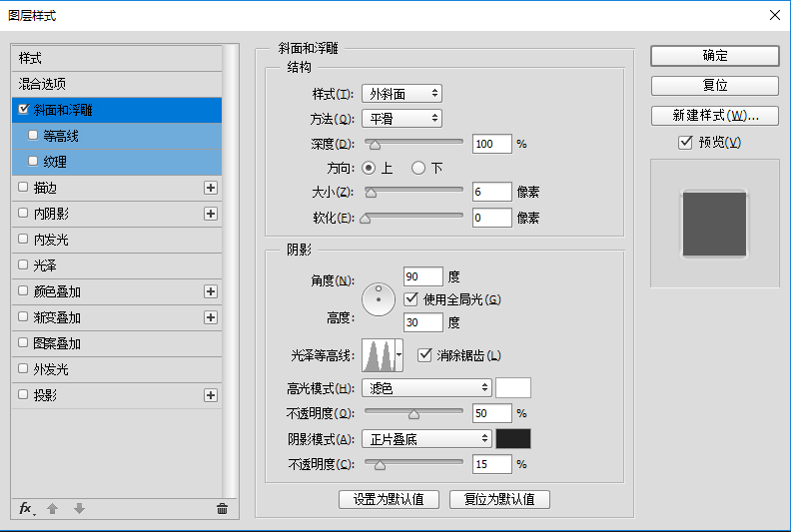Click highlight opacity field showing 50

pyautogui.click(x=491, y=413)
